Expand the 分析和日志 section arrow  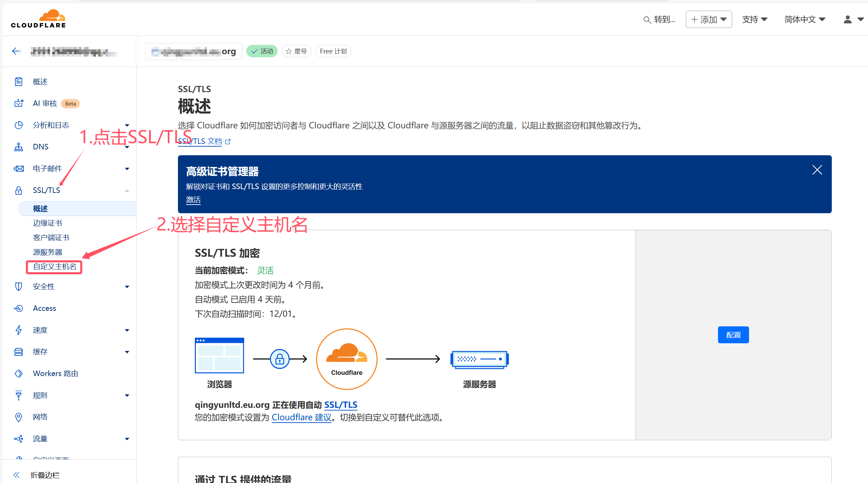point(127,125)
